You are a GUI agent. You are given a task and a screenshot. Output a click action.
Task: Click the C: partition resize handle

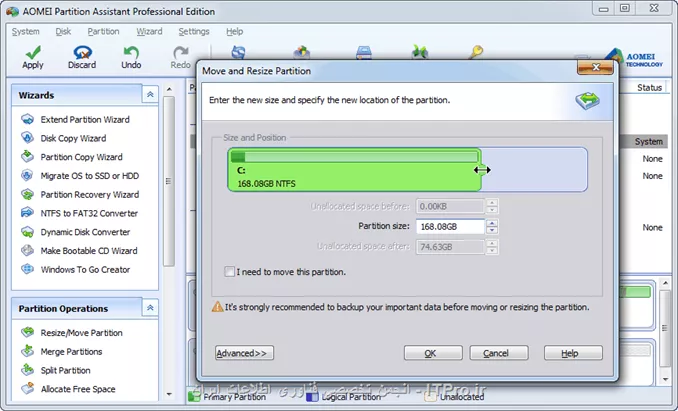click(482, 170)
